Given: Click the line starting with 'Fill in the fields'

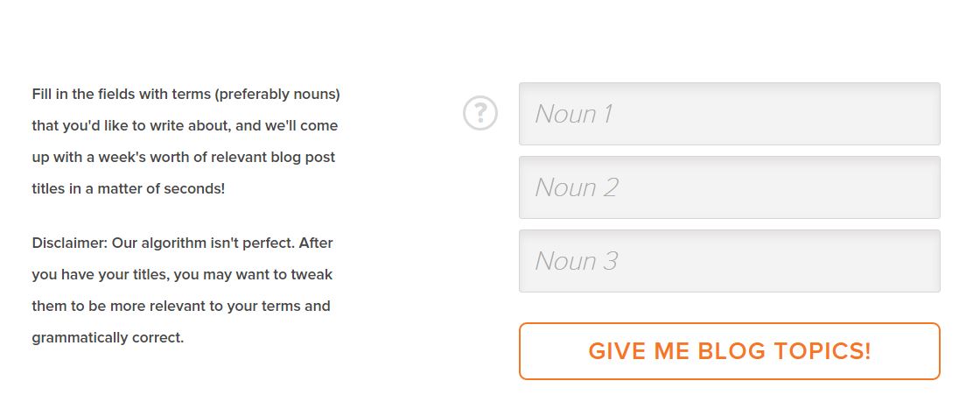Looking at the screenshot, I should (x=185, y=95).
